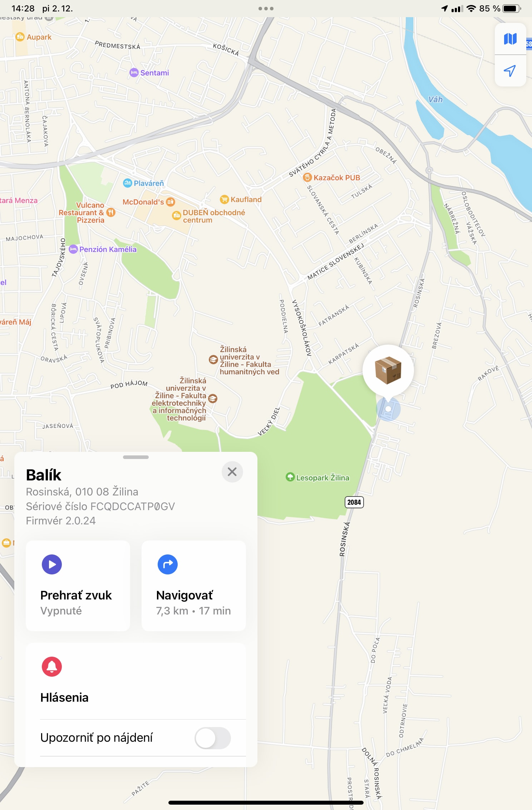This screenshot has height=810, width=532.
Task: Tap the 2084 road number badge
Action: pyautogui.click(x=354, y=502)
